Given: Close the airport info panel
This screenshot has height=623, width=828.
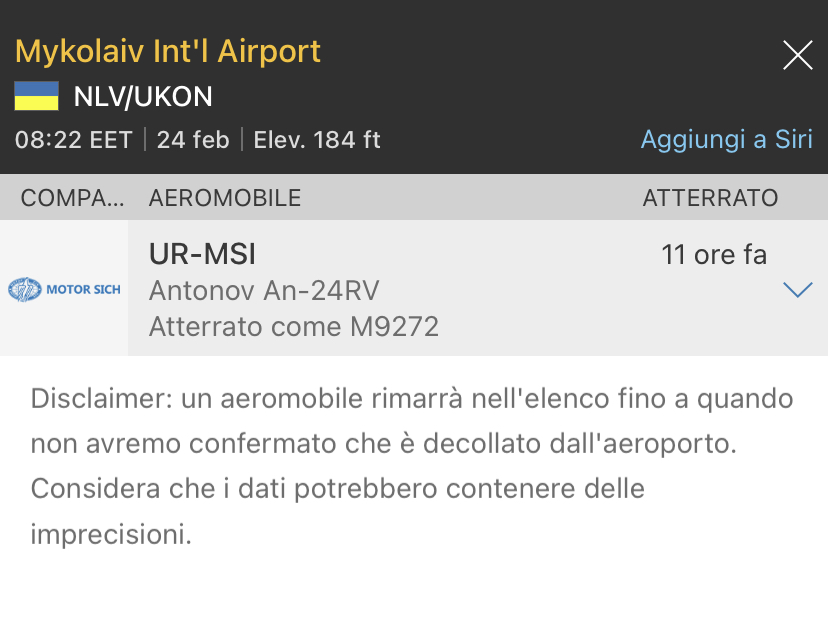Looking at the screenshot, I should (x=797, y=55).
